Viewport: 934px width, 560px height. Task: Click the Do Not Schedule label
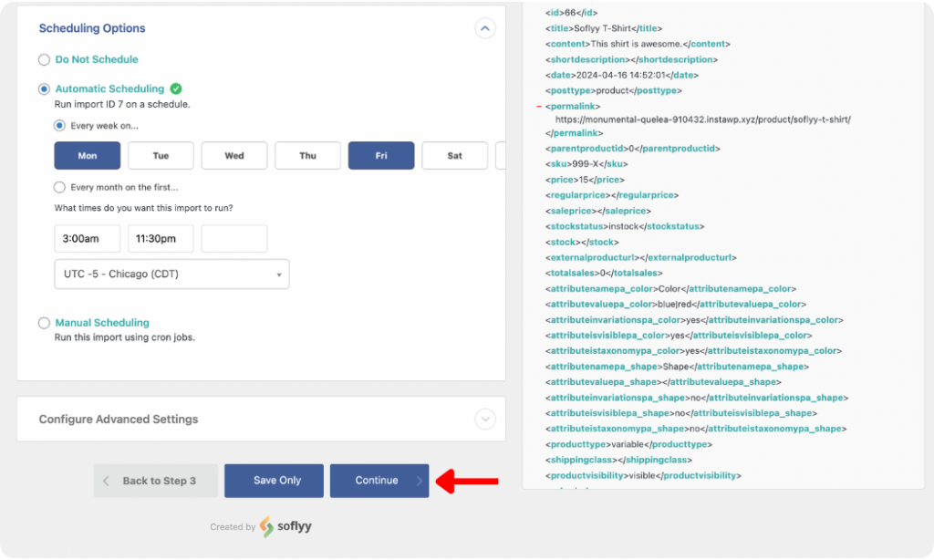click(x=97, y=59)
